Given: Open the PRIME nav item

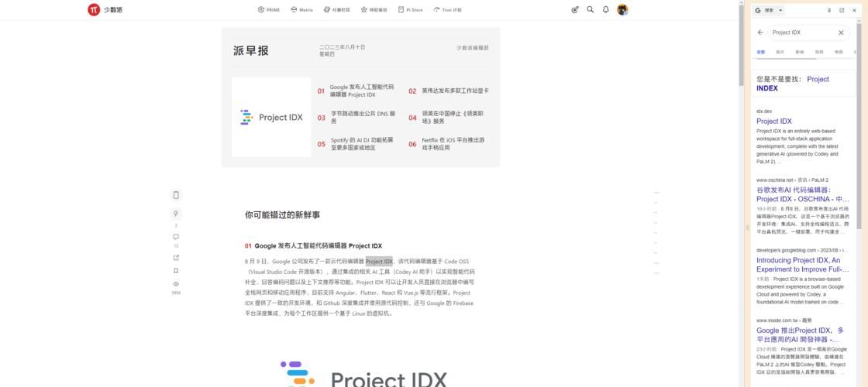Looking at the screenshot, I should [x=268, y=10].
